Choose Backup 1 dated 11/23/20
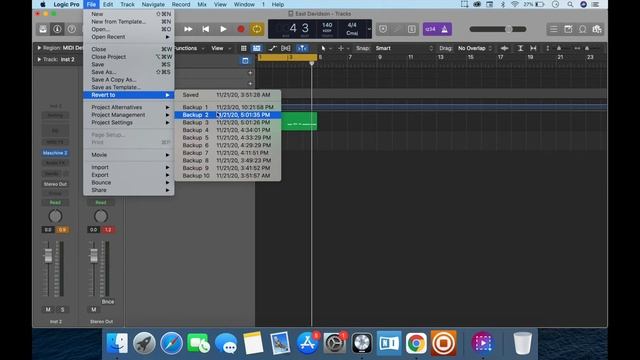This screenshot has width=640, height=360. [228, 107]
